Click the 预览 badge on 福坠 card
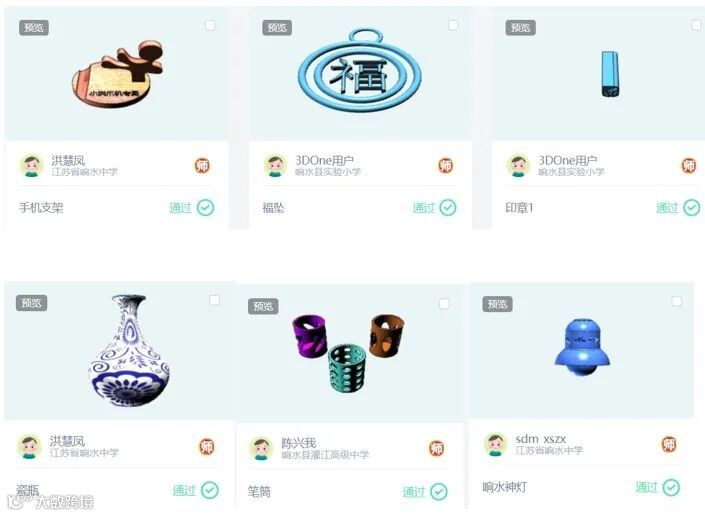Viewport: 705px width, 516px height. coord(277,28)
